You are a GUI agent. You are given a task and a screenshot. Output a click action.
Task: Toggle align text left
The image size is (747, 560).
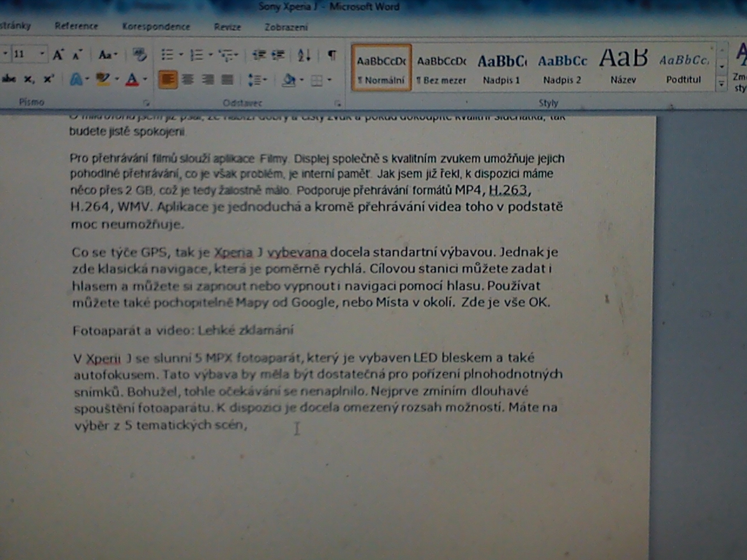tap(168, 80)
